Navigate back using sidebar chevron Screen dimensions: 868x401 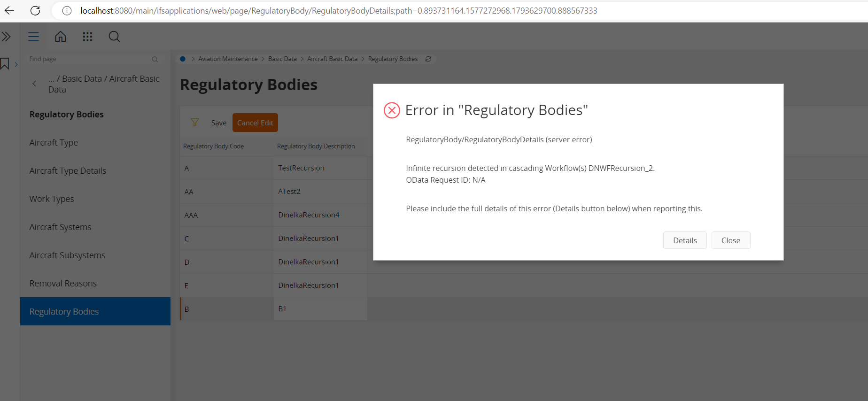(34, 84)
